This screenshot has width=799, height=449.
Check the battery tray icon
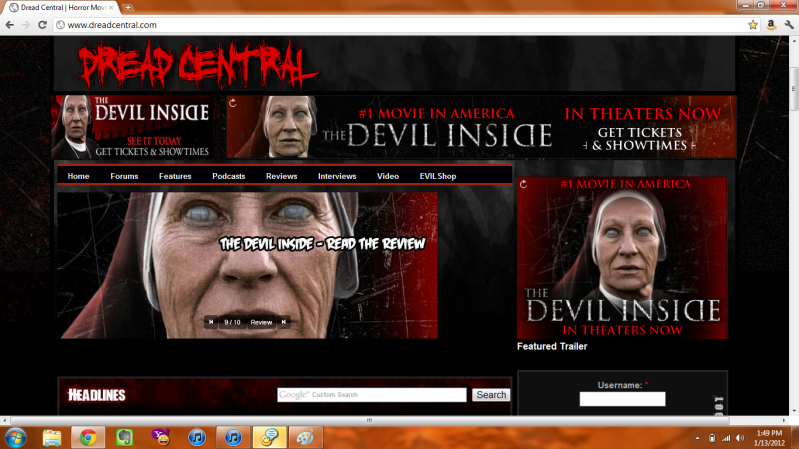(x=712, y=438)
